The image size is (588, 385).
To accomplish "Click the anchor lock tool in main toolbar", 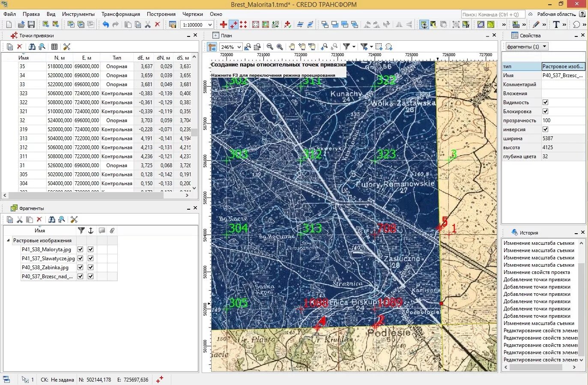I will (x=424, y=24).
